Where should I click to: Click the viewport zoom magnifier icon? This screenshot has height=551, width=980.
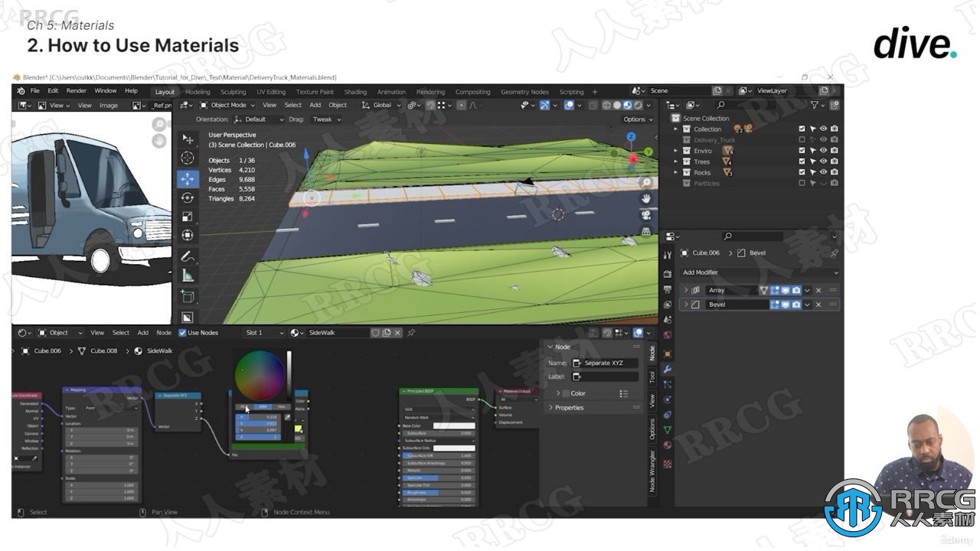pos(646,183)
